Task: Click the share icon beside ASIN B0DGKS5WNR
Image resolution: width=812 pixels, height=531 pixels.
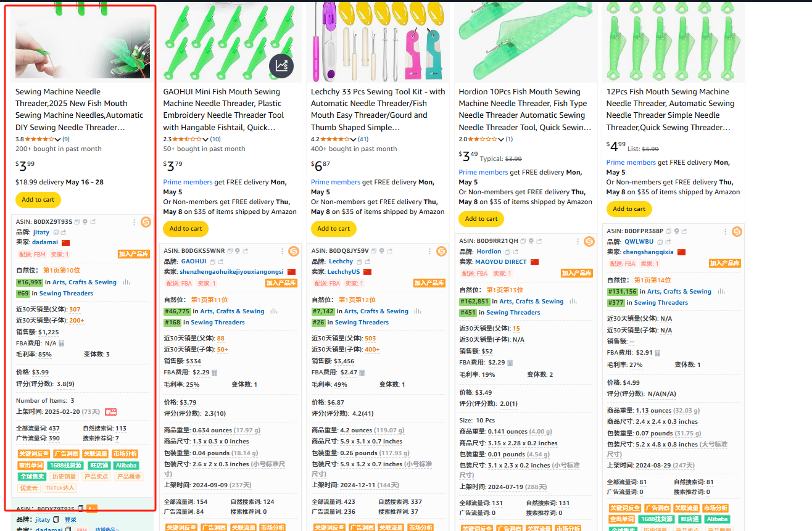Action: point(245,251)
